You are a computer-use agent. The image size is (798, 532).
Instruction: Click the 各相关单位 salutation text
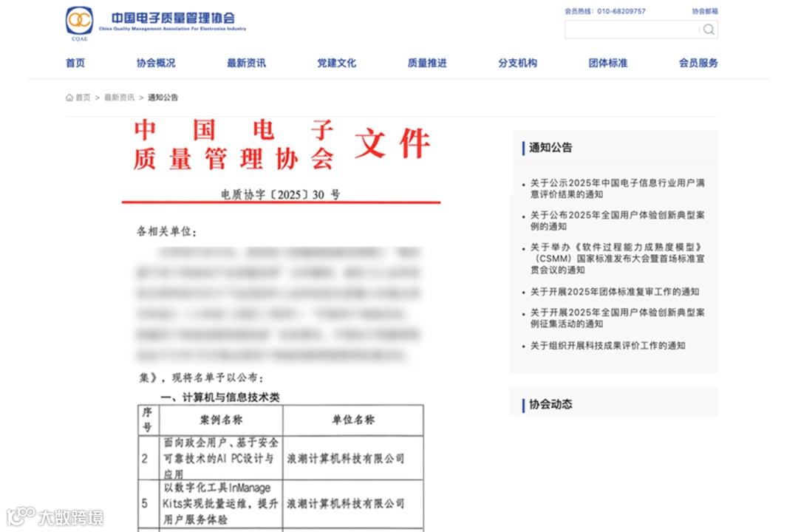[166, 231]
